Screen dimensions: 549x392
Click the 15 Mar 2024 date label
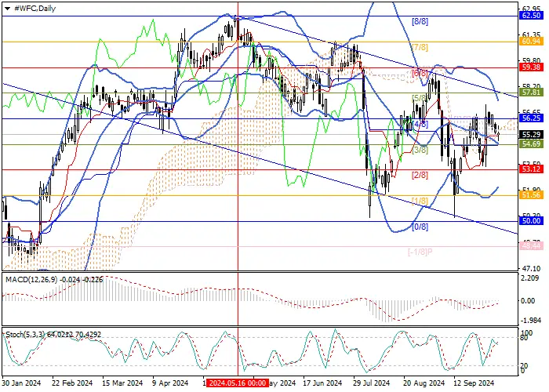(x=122, y=383)
